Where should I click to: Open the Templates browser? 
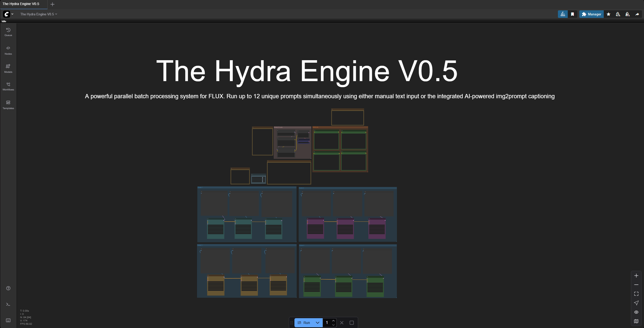8,105
